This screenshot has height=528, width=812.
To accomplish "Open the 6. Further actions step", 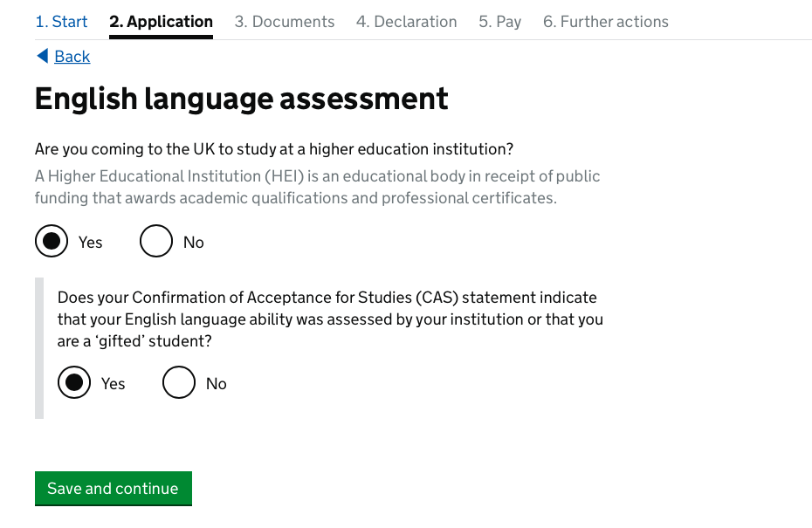I will 606,22.
